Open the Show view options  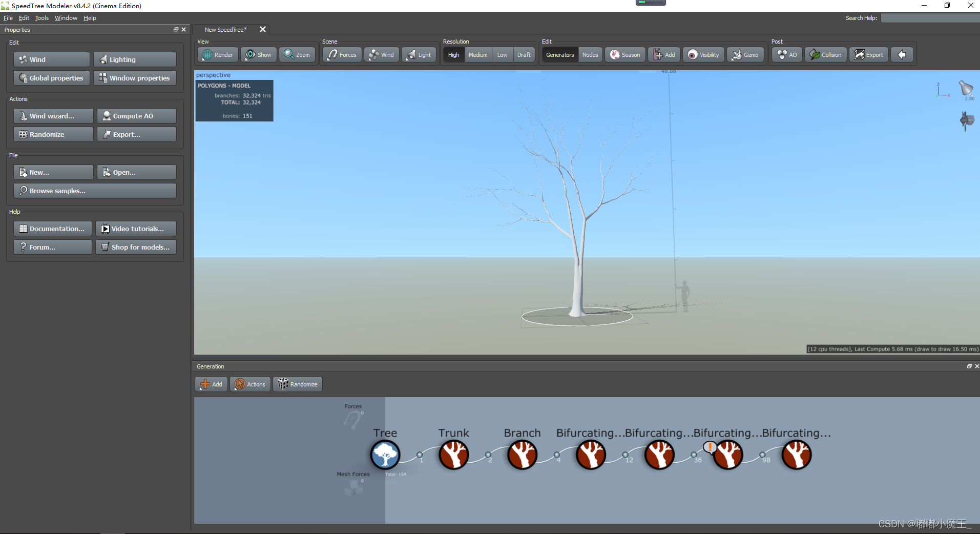tap(259, 55)
